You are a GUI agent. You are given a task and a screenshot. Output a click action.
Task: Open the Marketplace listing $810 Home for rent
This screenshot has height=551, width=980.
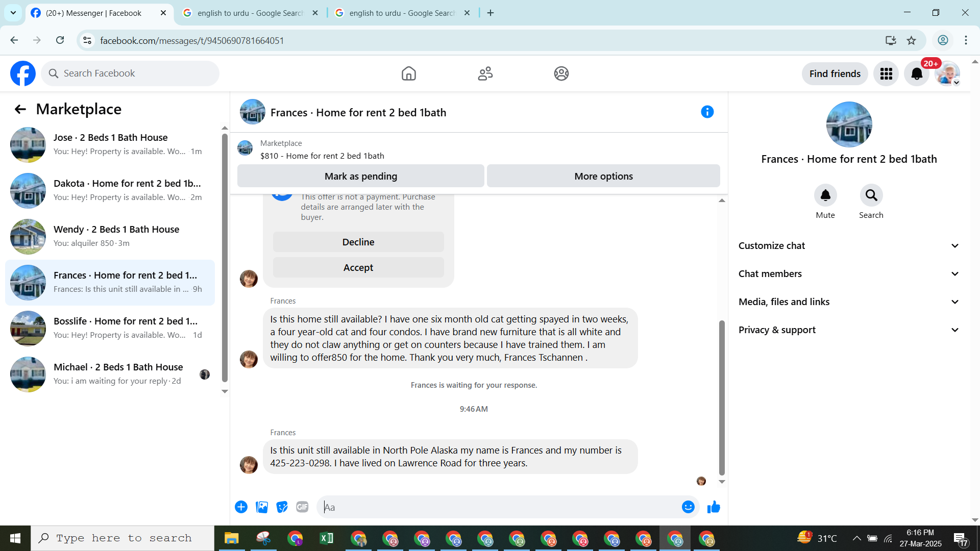point(322,156)
